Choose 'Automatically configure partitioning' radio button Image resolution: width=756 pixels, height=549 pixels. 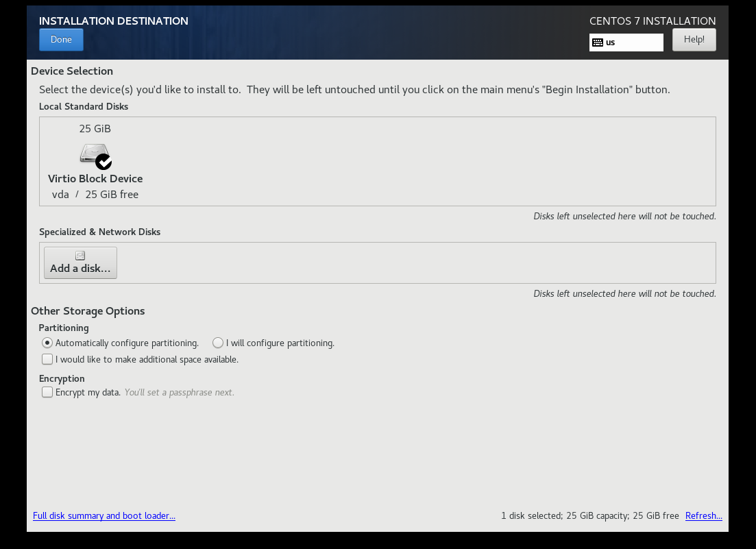point(47,343)
